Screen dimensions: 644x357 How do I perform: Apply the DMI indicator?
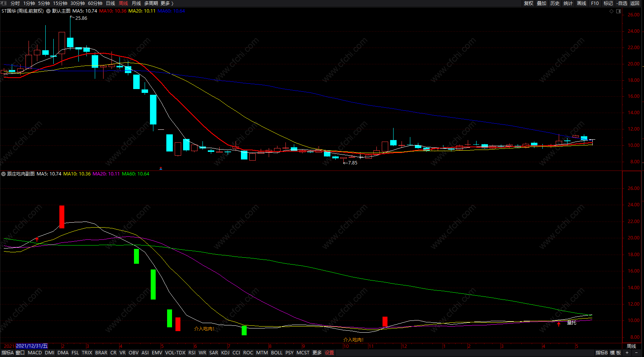49,353
